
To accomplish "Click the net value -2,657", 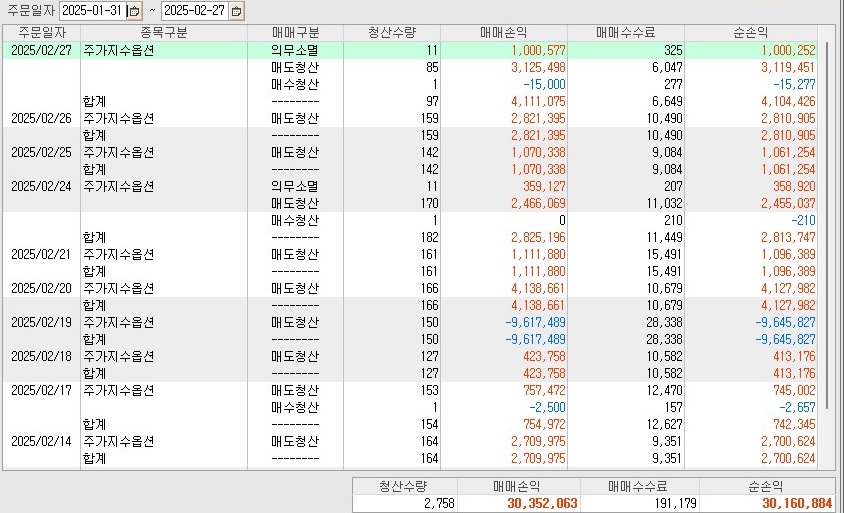I will pos(797,407).
